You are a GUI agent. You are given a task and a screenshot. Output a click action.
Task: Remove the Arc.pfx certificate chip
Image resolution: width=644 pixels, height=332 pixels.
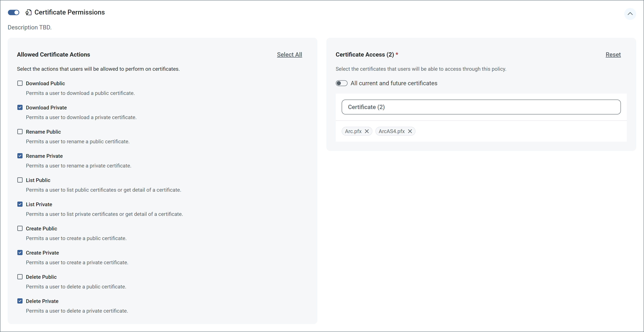[367, 131]
